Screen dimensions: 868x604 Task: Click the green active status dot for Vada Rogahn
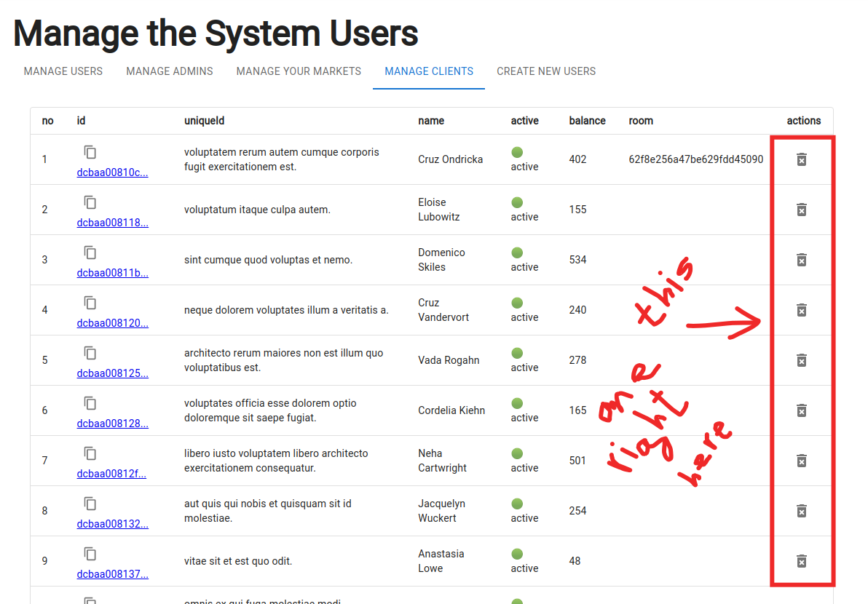tap(517, 353)
